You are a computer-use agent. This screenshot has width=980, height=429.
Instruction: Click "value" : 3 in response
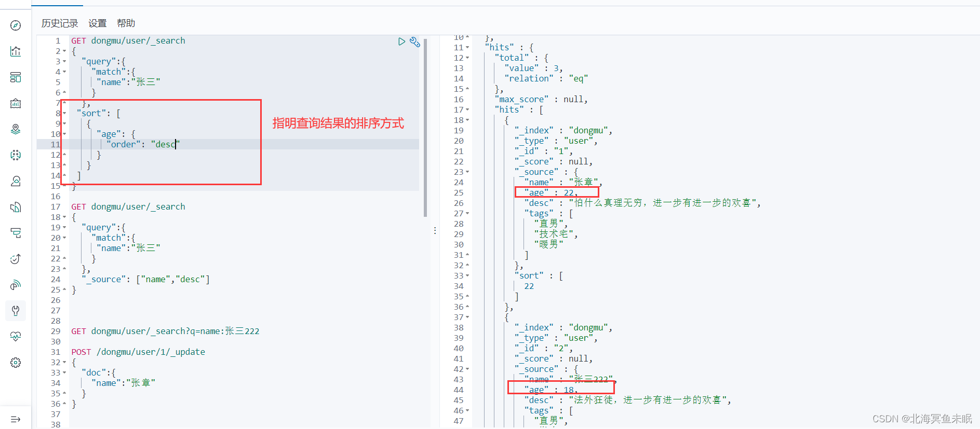(x=533, y=68)
